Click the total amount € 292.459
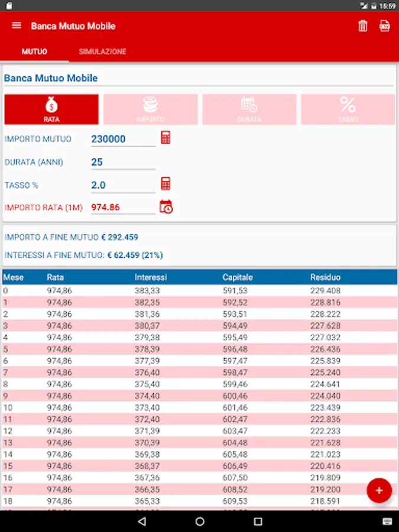This screenshot has width=399, height=532. (x=120, y=237)
